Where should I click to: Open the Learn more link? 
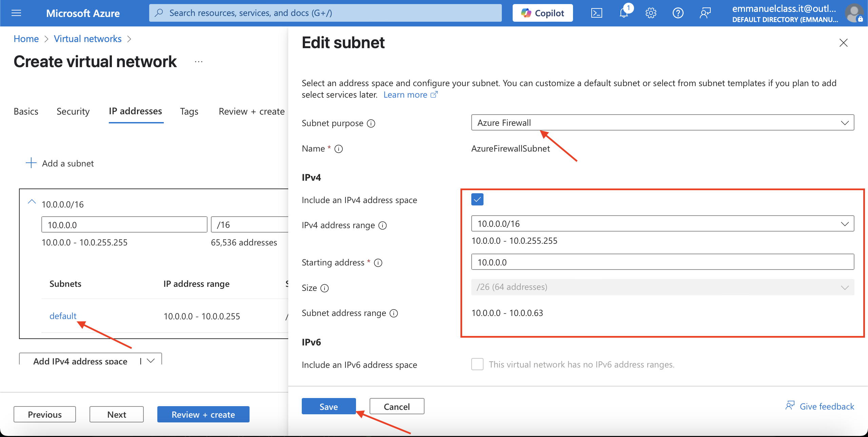405,95
